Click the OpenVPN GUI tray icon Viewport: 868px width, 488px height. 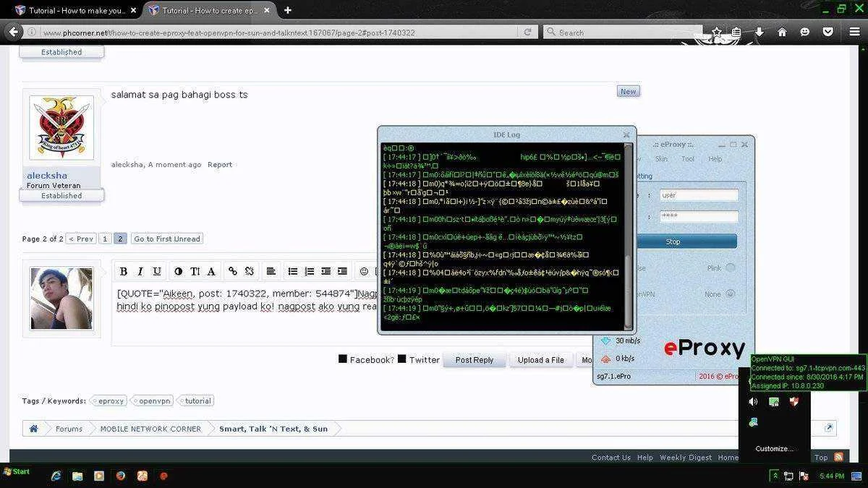tap(774, 401)
